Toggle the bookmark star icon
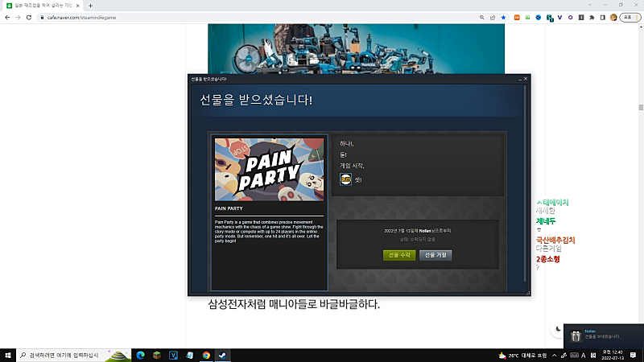 503,18
